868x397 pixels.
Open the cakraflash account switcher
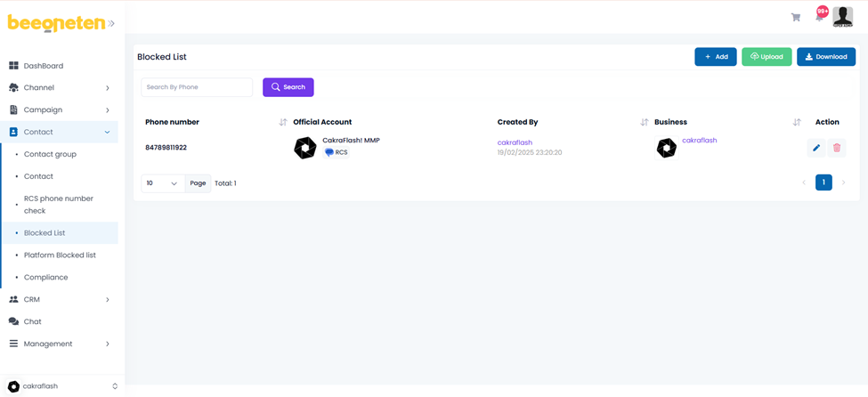61,386
